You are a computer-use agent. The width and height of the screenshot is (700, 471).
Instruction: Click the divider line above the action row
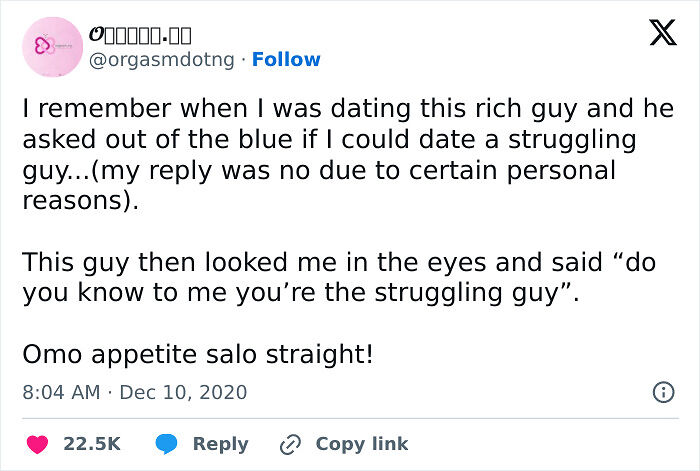[350, 418]
